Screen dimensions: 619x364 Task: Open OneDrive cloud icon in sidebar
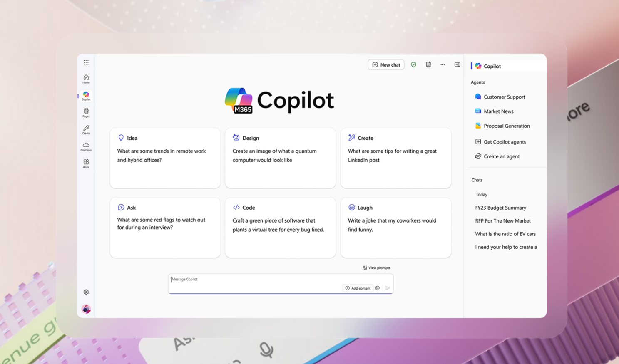[x=86, y=147]
